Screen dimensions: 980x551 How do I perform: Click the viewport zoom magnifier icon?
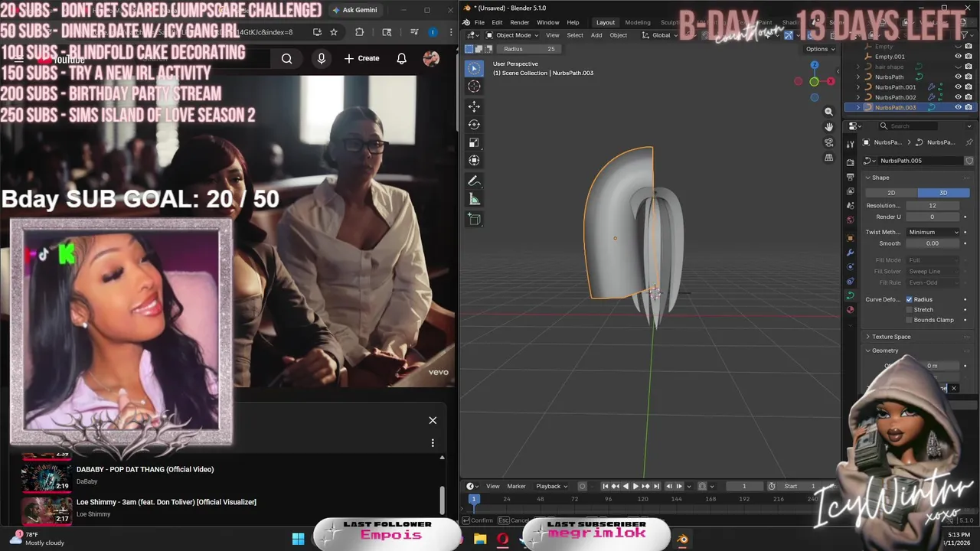[x=828, y=112]
